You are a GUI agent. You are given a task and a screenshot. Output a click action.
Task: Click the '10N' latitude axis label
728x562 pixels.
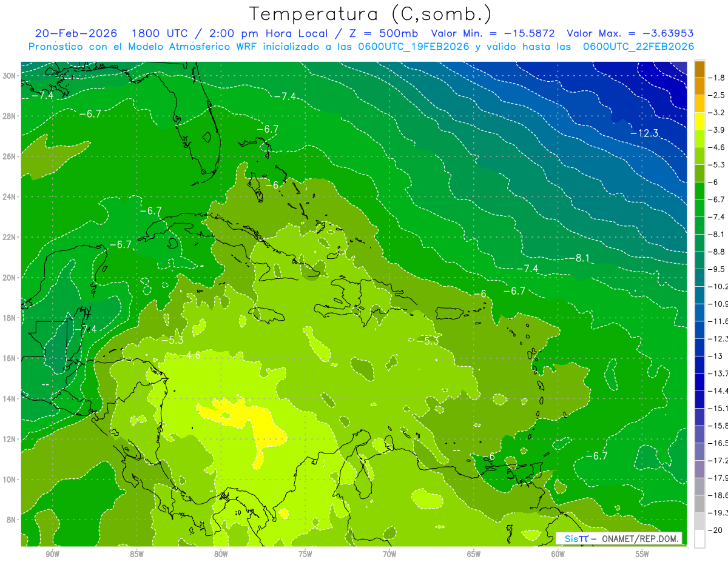tap(10, 480)
